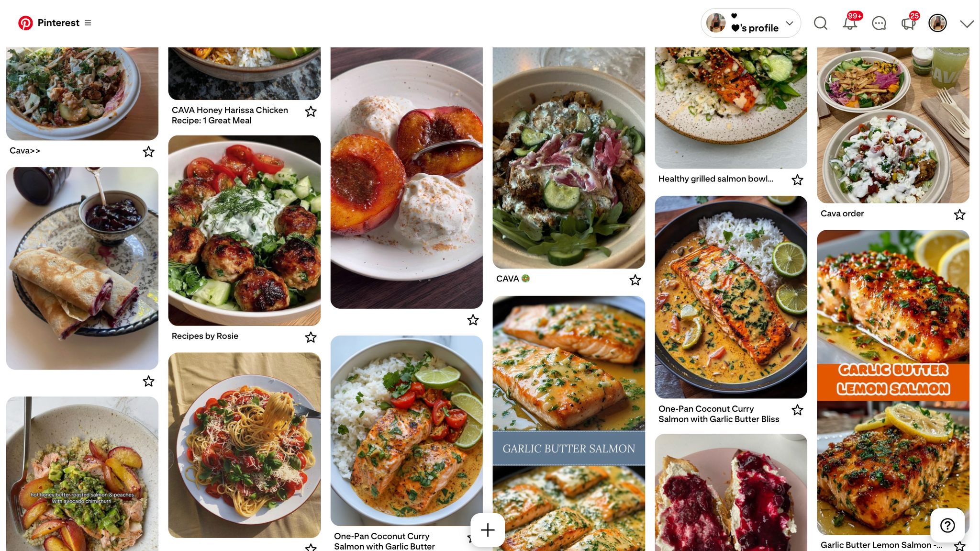Image resolution: width=980 pixels, height=551 pixels.
Task: Click the help question mark button
Action: click(947, 525)
